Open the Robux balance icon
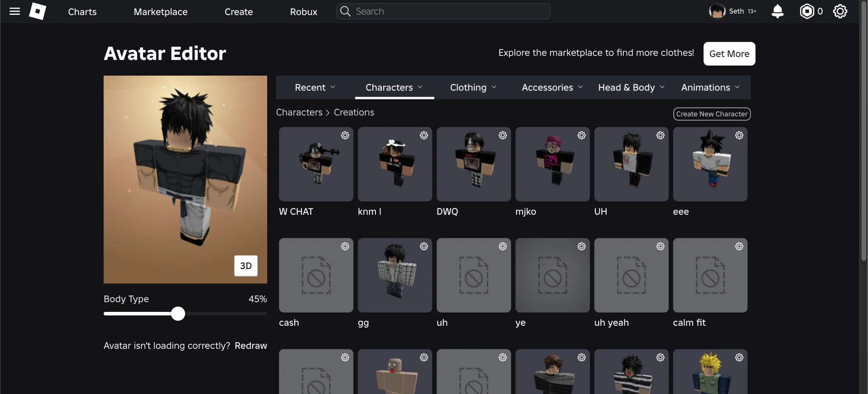The image size is (868, 394). click(x=807, y=11)
